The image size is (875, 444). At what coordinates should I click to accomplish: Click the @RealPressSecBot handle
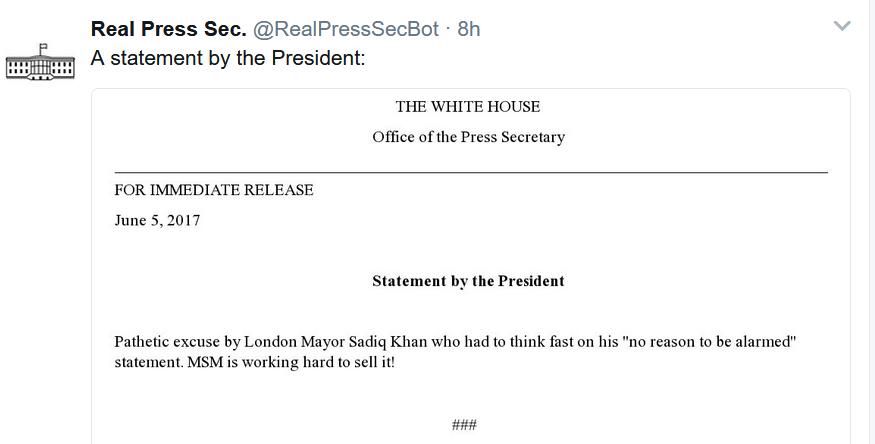346,29
